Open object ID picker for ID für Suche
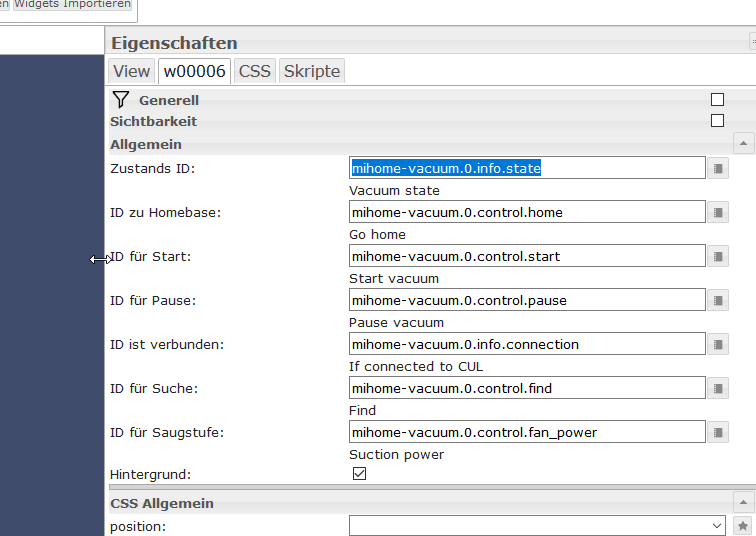 pyautogui.click(x=718, y=388)
